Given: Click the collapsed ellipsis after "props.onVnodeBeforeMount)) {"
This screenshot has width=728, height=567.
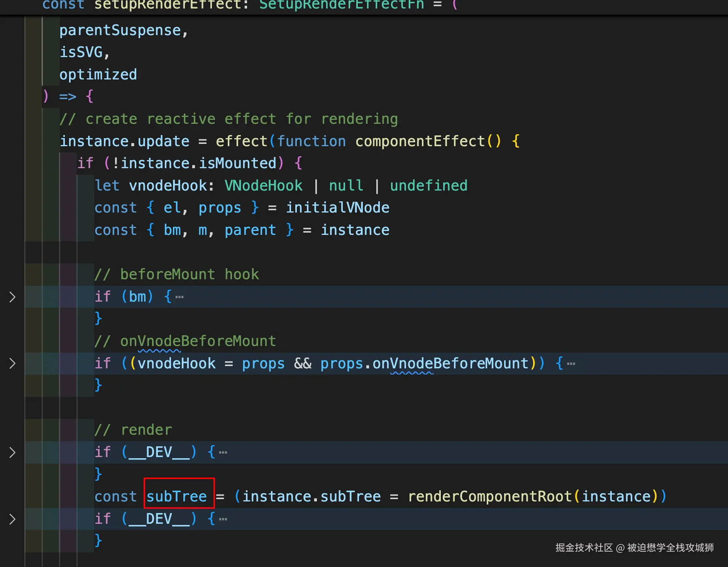Looking at the screenshot, I should (571, 364).
